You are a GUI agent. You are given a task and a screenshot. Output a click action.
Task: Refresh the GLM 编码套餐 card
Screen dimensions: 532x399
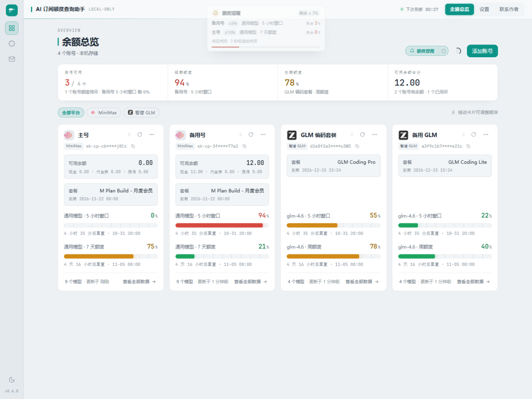[x=362, y=134]
